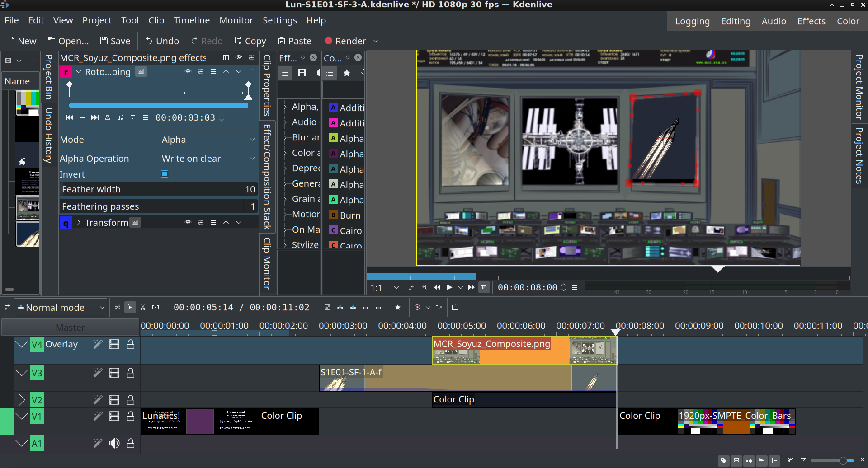This screenshot has width=868, height=468.
Task: Toggle Rotoscoping effect visibility eye icon
Action: [188, 72]
